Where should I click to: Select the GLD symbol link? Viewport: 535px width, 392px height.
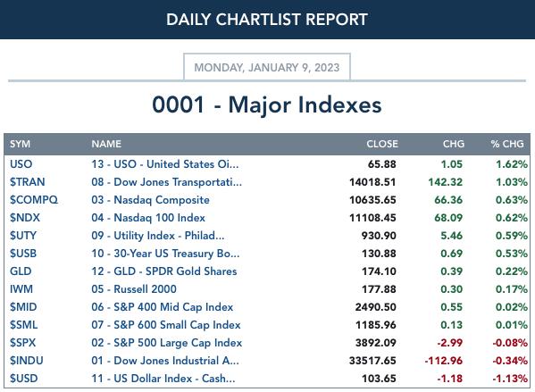pos(21,271)
